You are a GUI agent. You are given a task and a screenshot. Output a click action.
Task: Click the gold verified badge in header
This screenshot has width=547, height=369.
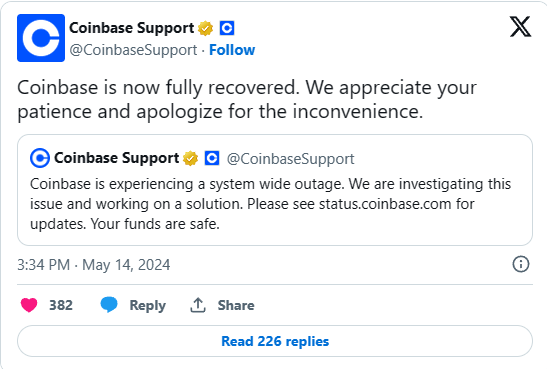tap(205, 28)
